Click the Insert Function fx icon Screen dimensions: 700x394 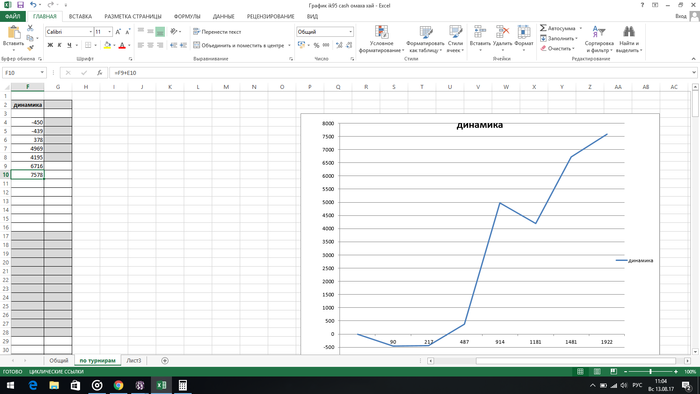(100, 72)
